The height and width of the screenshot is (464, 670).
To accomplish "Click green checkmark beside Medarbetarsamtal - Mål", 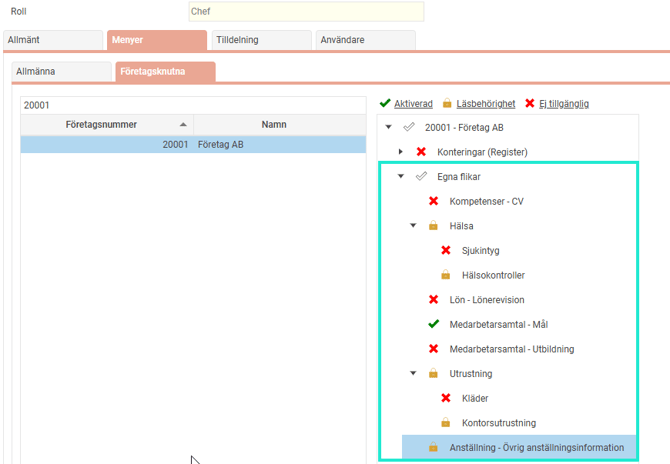I will (434, 324).
